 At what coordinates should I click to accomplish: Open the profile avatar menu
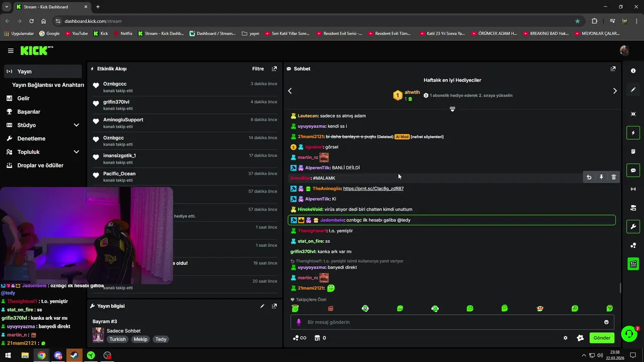click(x=624, y=50)
